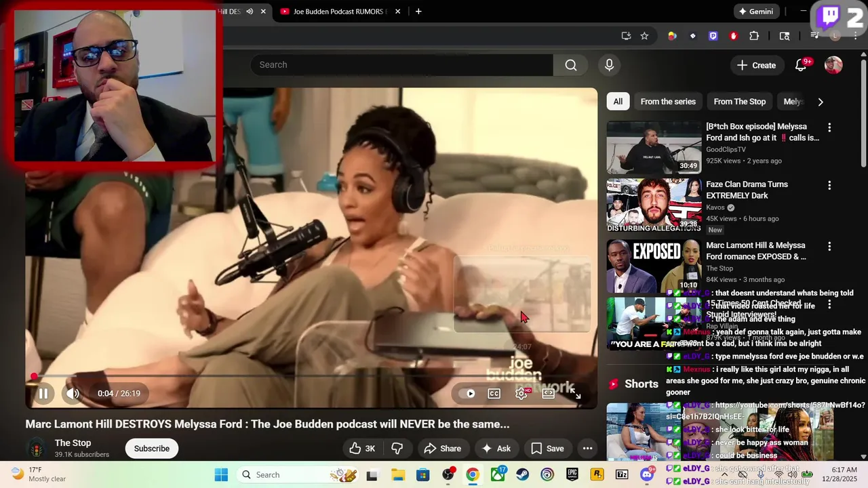Viewport: 868px width, 488px height.
Task: Like the video with thumbs up
Action: click(x=362, y=448)
